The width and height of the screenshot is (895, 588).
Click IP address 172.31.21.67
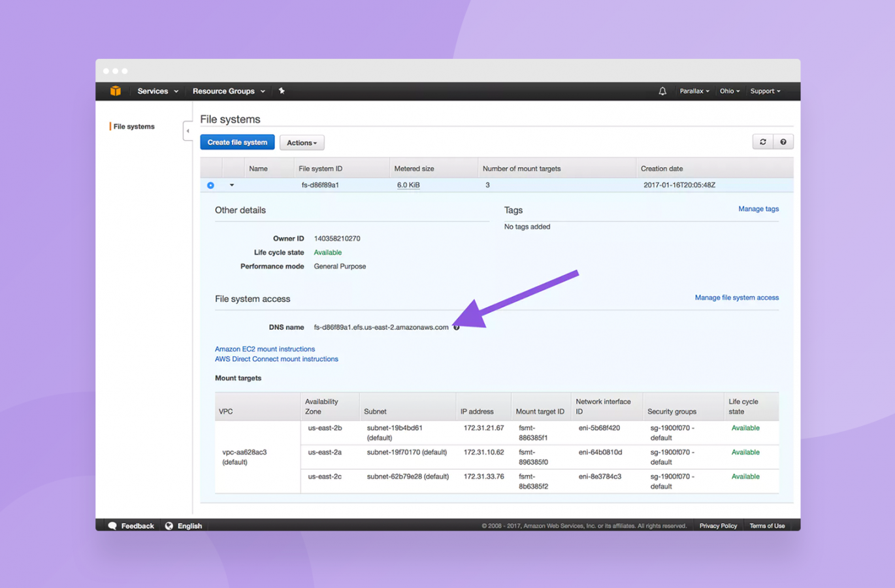pyautogui.click(x=483, y=429)
